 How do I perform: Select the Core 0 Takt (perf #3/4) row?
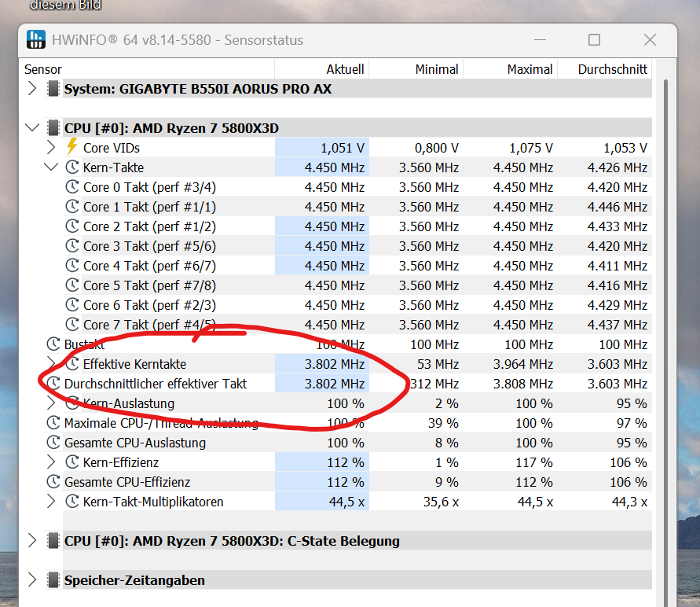(x=357, y=186)
